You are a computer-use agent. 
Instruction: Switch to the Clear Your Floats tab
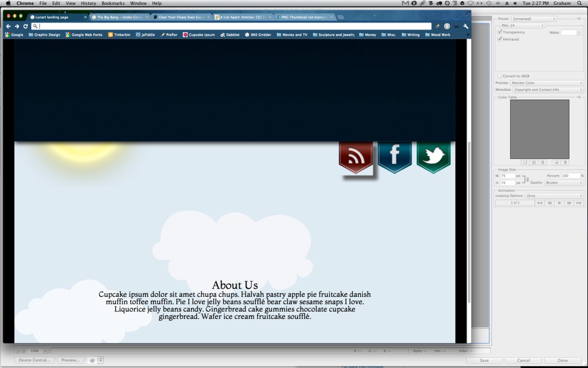click(181, 17)
